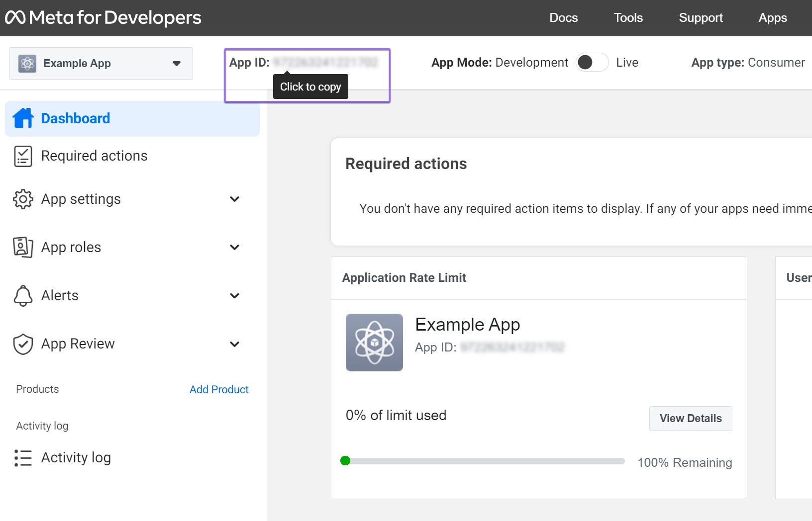Click the Example App atom thumbnail
812x521 pixels.
pos(374,342)
